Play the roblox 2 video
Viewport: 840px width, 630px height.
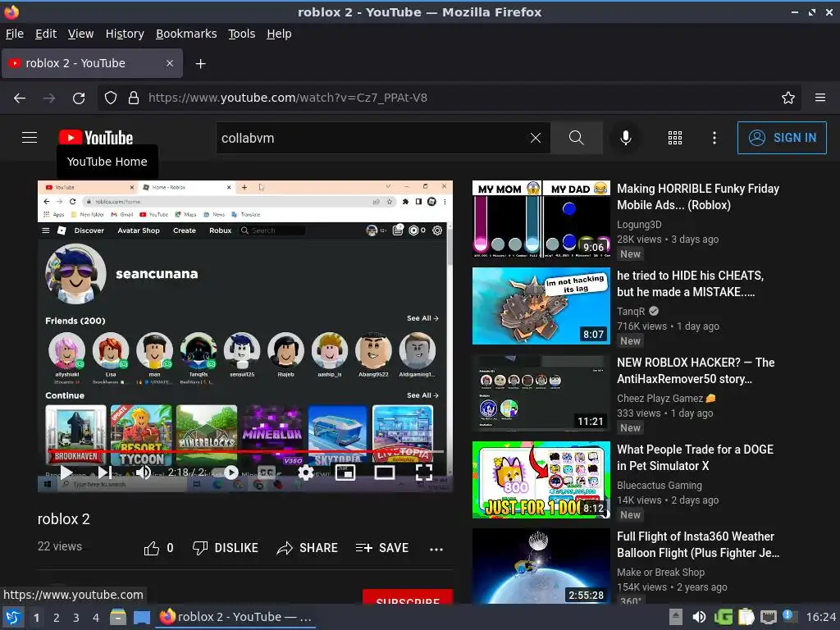[x=66, y=472]
